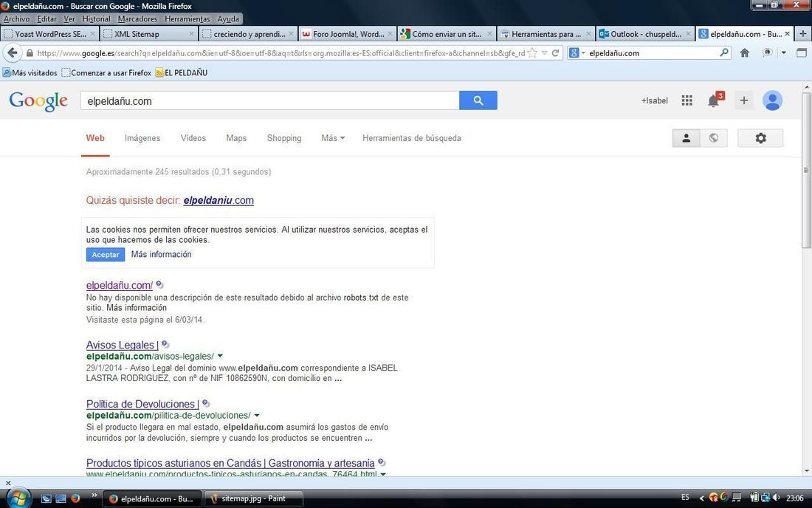The width and height of the screenshot is (812, 508).
Task: Click info icon beside Productos típicos asturianos result
Action: click(382, 462)
